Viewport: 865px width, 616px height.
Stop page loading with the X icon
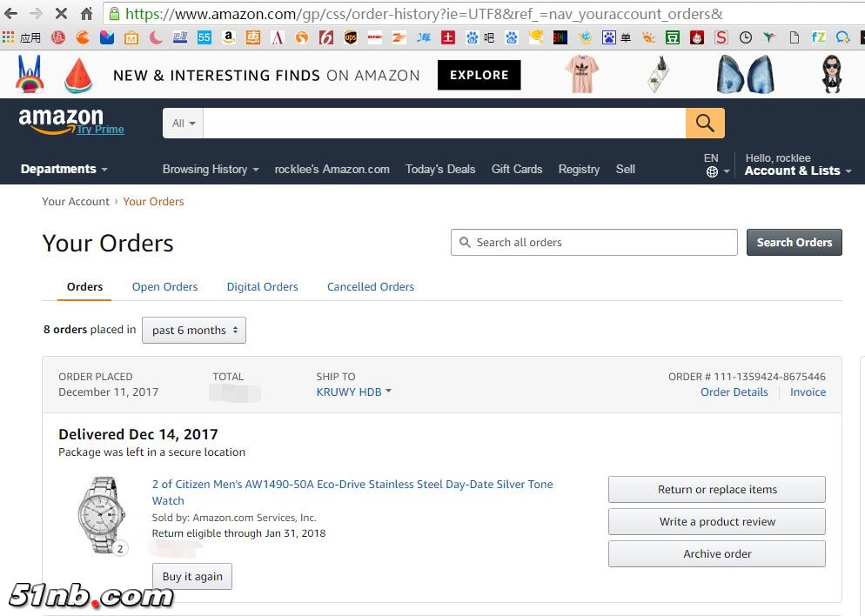(61, 13)
